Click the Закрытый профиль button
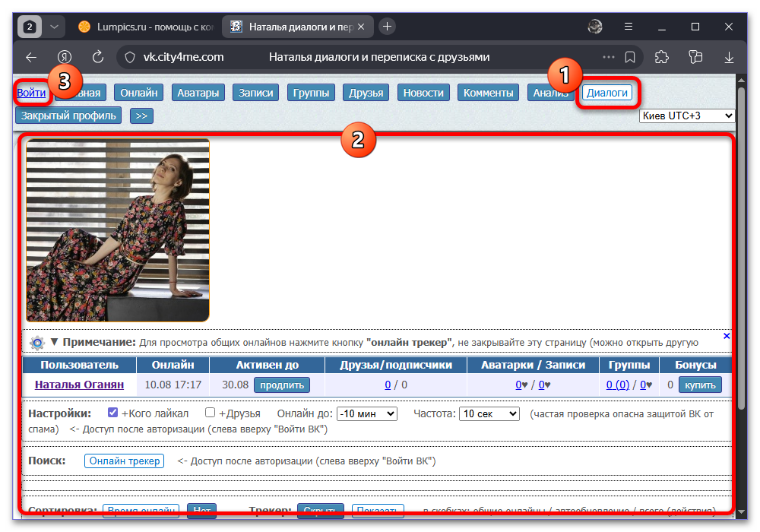 click(x=68, y=116)
